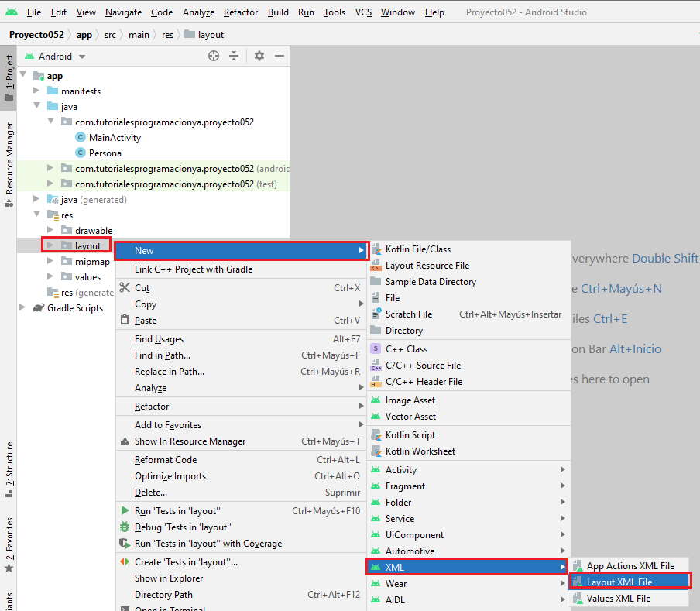Screen dimensions: 700x611
Task: Open the Fragment submenu
Action: click(468, 486)
